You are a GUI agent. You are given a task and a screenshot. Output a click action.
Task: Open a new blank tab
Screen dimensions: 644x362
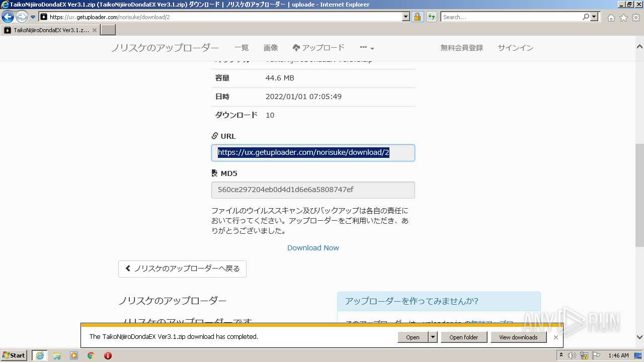[108, 30]
